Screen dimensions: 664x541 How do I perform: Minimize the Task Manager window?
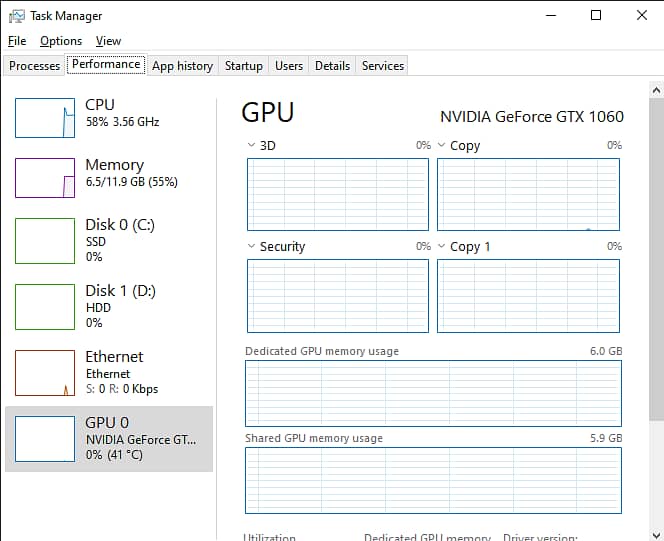551,16
